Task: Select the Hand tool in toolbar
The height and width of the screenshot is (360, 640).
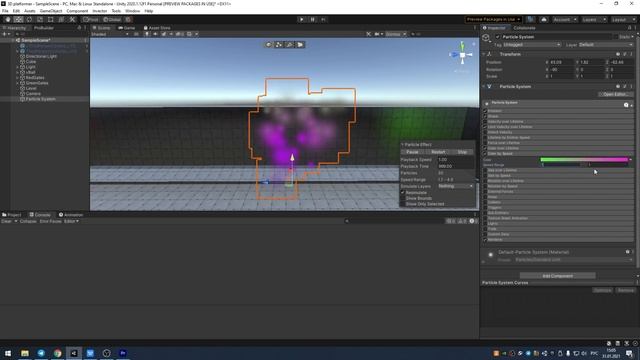Action: [8, 19]
